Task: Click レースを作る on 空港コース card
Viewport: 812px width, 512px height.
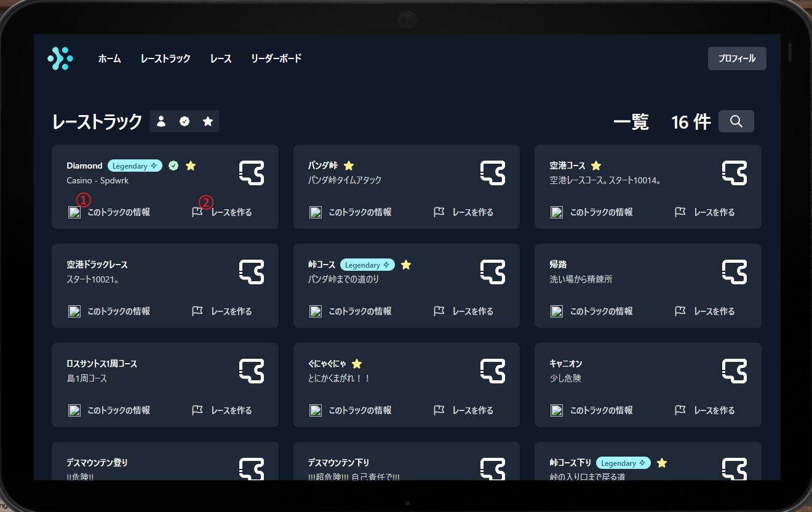Action: pyautogui.click(x=714, y=212)
